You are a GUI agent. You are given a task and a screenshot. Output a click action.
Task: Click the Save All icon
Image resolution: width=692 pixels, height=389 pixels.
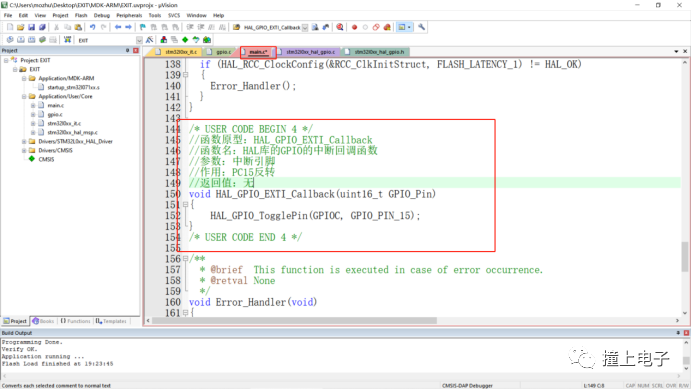tap(42, 27)
